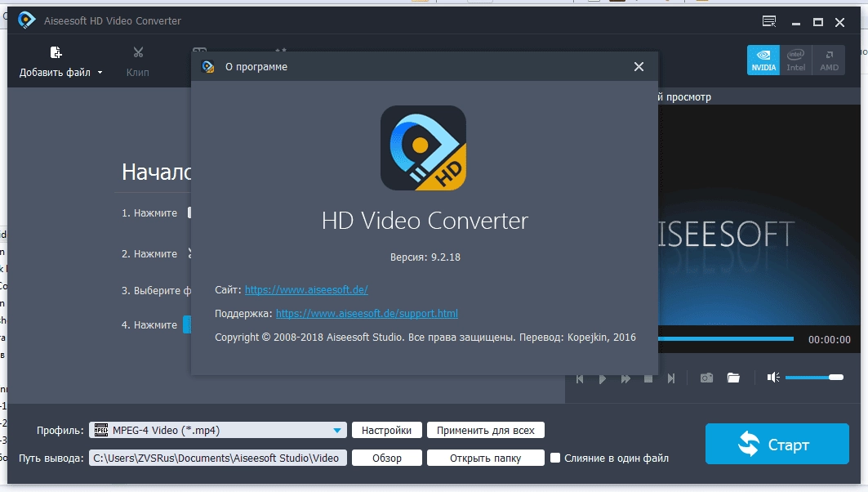This screenshot has height=492, width=868.
Task: Adjust the volume slider
Action: click(814, 378)
